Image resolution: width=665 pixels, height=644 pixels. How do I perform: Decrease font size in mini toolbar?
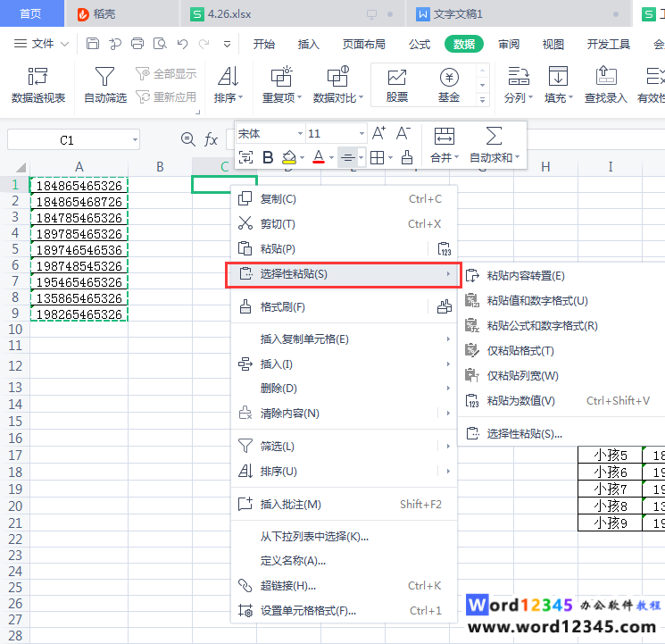coord(403,133)
